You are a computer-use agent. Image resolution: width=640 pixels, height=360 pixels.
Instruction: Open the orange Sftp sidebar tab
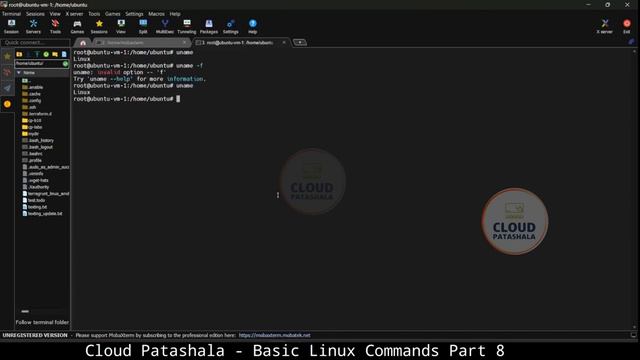click(x=7, y=104)
